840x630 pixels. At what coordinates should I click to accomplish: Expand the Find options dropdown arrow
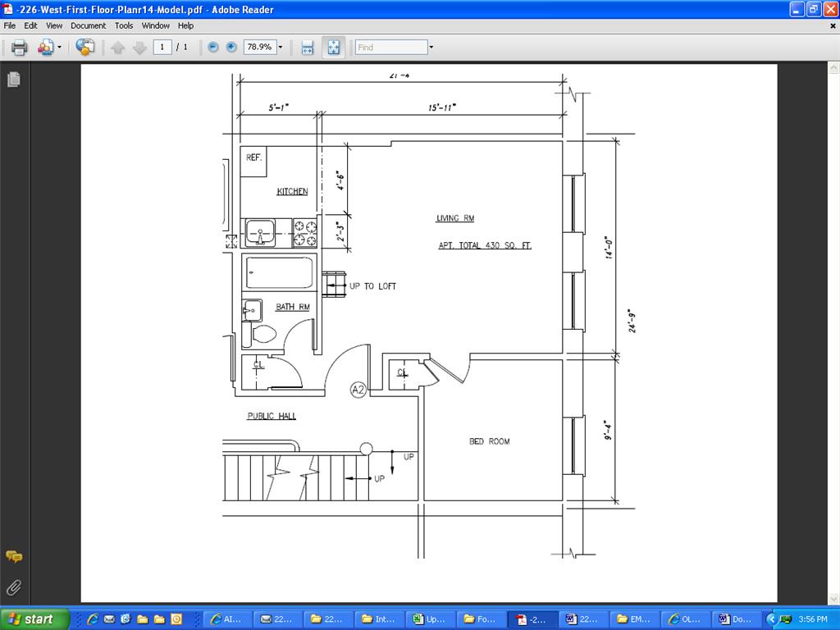click(431, 48)
